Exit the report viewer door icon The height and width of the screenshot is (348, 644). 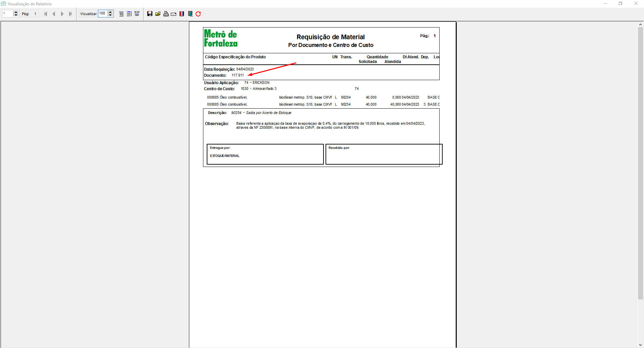(x=190, y=14)
